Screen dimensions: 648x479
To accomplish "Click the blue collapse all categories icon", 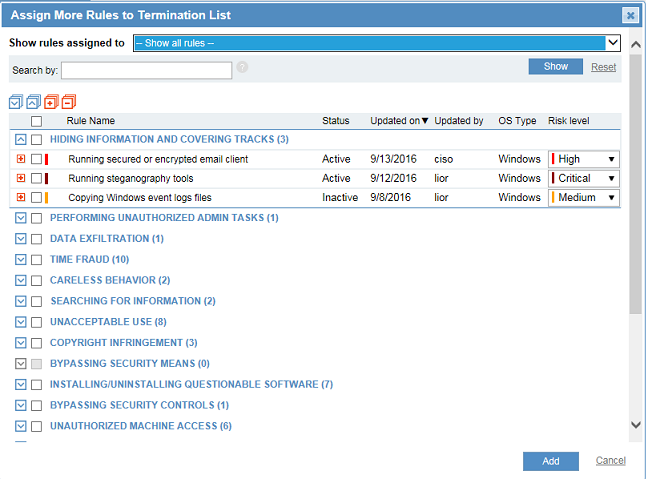I will click(x=33, y=102).
